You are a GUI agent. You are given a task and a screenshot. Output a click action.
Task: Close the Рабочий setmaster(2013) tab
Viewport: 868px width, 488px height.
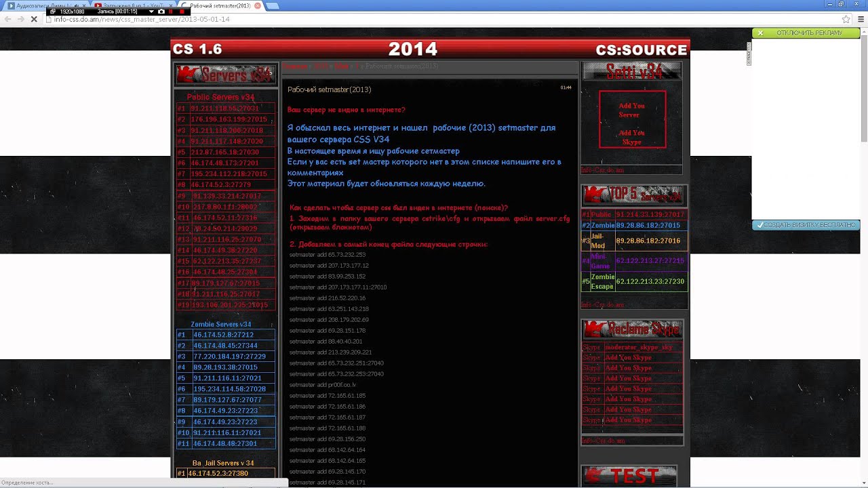(257, 5)
